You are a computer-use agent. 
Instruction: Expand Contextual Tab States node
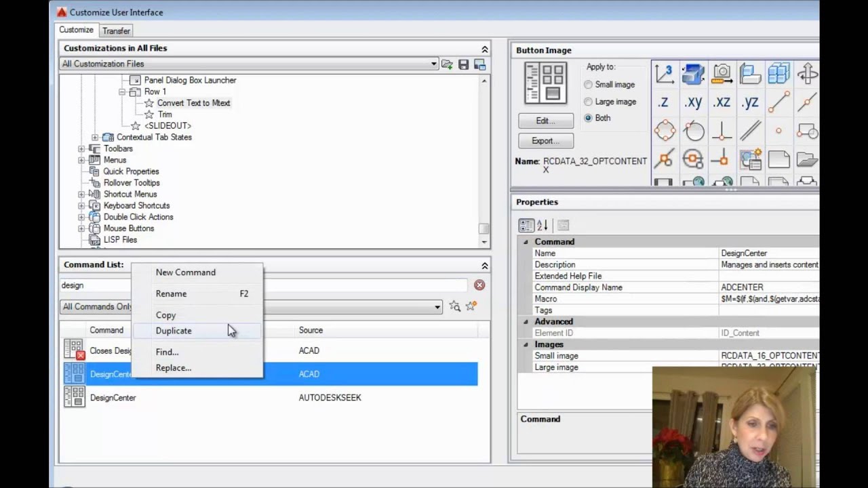[x=95, y=137]
